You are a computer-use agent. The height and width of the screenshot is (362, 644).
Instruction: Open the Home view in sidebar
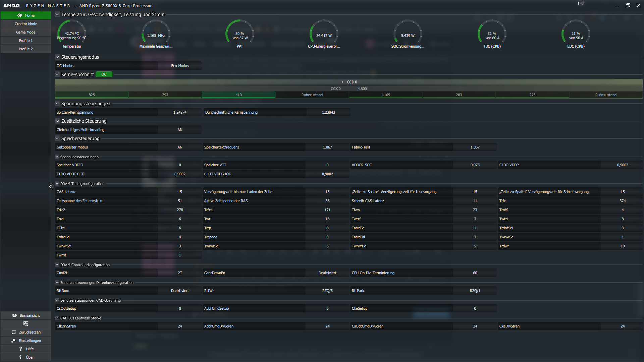pyautogui.click(x=25, y=15)
